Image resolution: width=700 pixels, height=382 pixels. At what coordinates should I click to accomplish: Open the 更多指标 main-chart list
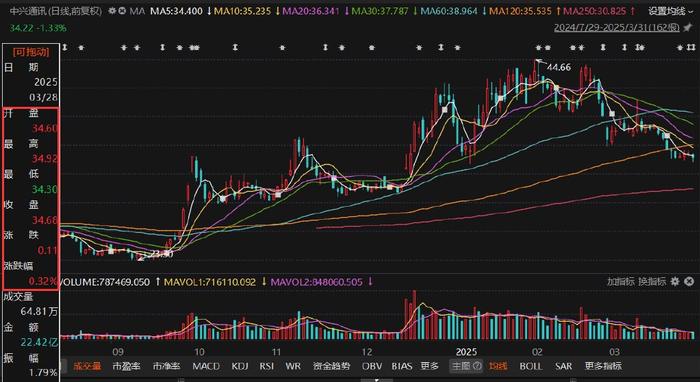[603, 366]
